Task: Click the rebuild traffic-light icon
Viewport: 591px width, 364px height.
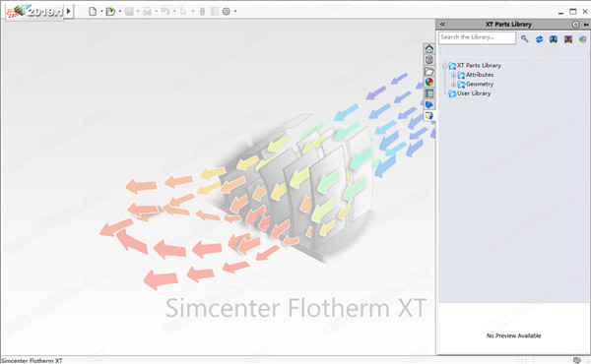Action: pyautogui.click(x=202, y=11)
